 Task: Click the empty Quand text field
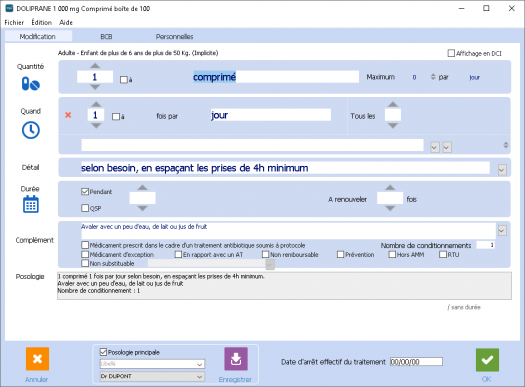click(252, 145)
